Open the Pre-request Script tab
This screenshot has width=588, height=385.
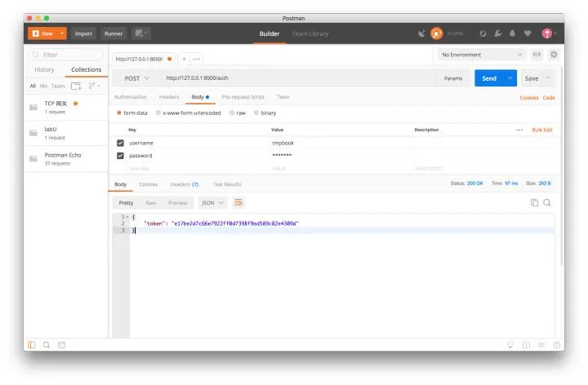[243, 97]
